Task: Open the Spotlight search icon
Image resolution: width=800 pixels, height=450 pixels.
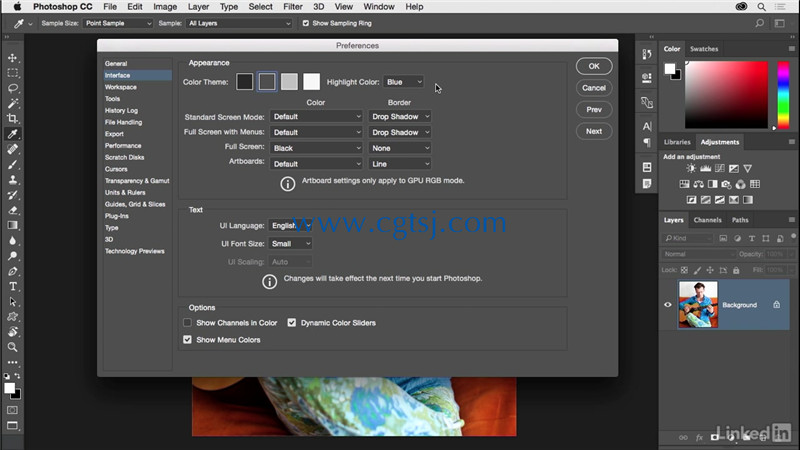Action: coord(761,7)
